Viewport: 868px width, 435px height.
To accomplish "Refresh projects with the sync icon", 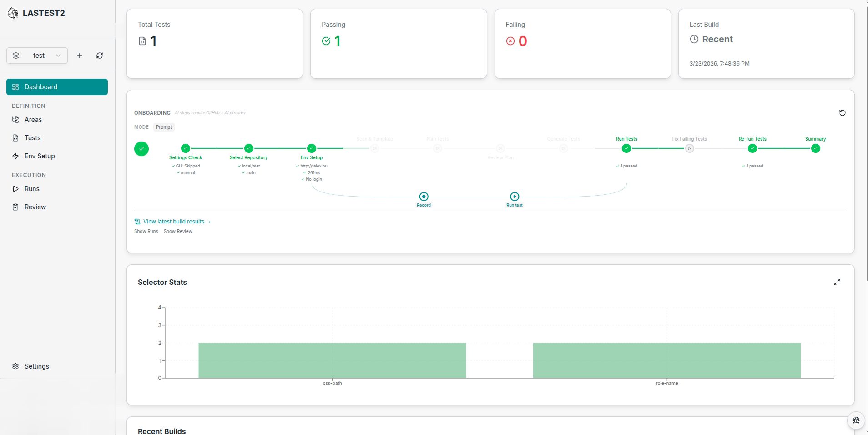I will [x=100, y=56].
